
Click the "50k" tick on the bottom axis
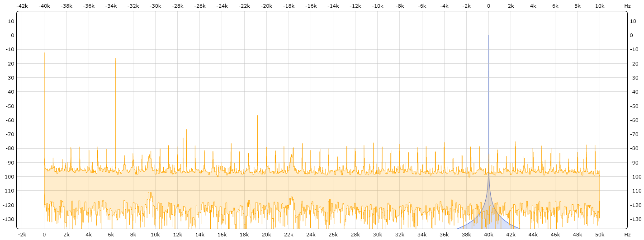tap(600, 235)
